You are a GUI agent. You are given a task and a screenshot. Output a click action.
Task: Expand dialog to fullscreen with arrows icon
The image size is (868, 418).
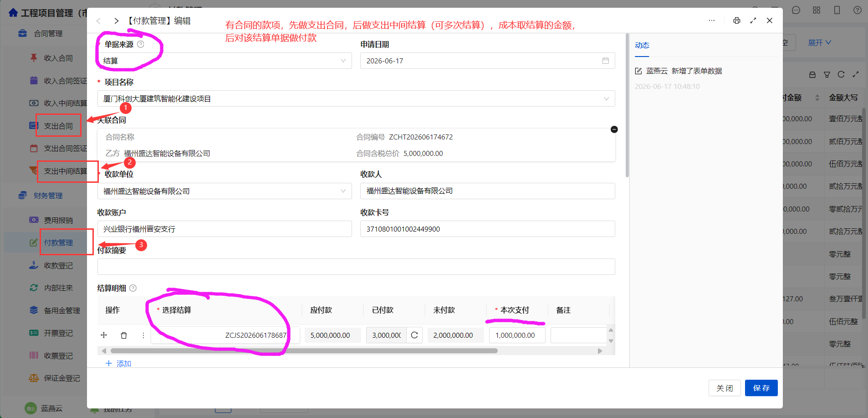click(753, 21)
